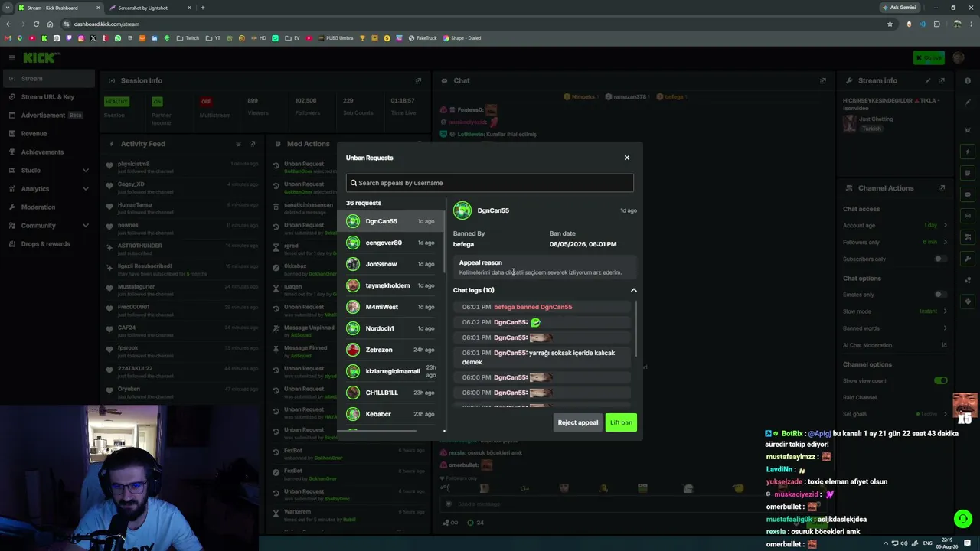980x551 pixels.
Task: Open JonSsnow's unban request
Action: pos(390,264)
